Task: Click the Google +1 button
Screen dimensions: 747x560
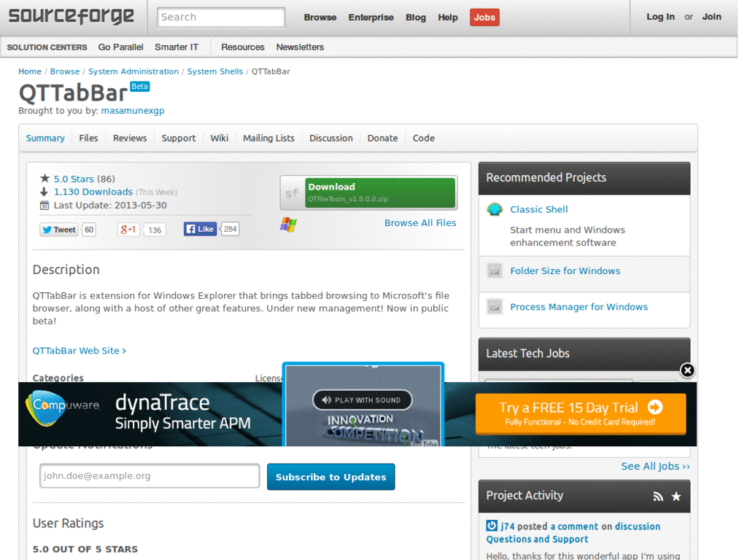Action: pos(128,230)
